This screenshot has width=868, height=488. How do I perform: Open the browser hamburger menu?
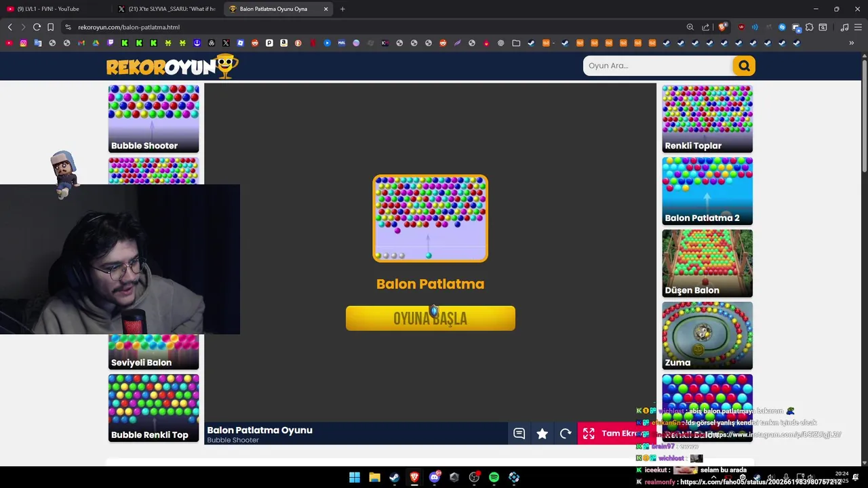858,27
